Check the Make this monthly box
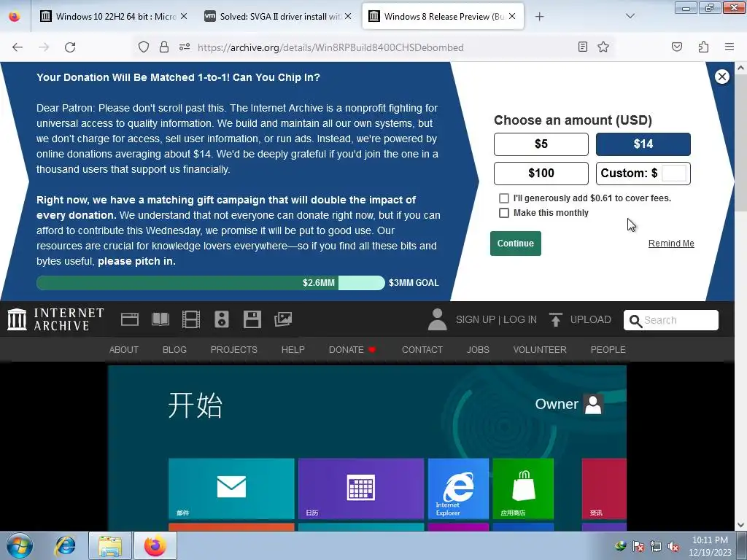747x560 pixels. coord(504,213)
